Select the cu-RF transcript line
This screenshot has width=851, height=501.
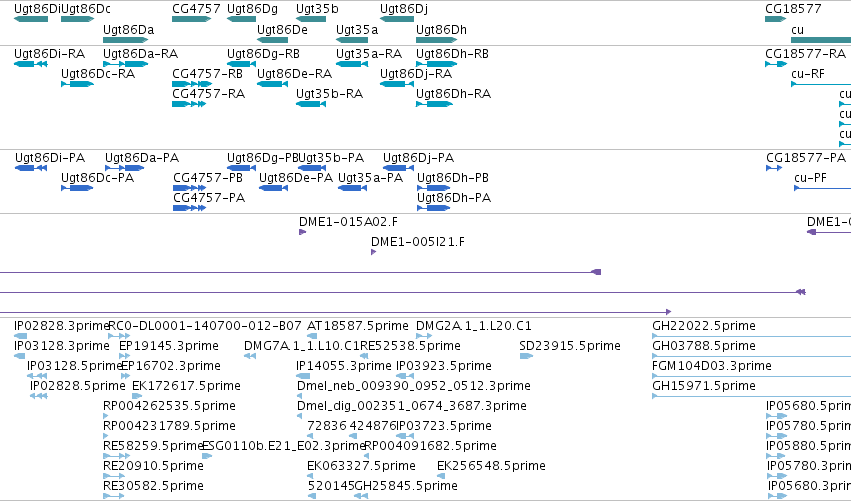click(x=821, y=84)
